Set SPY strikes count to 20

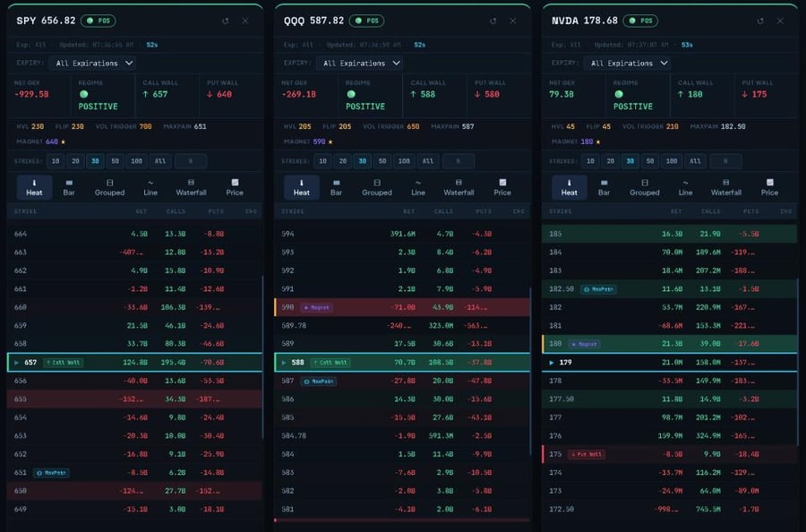[x=75, y=161]
